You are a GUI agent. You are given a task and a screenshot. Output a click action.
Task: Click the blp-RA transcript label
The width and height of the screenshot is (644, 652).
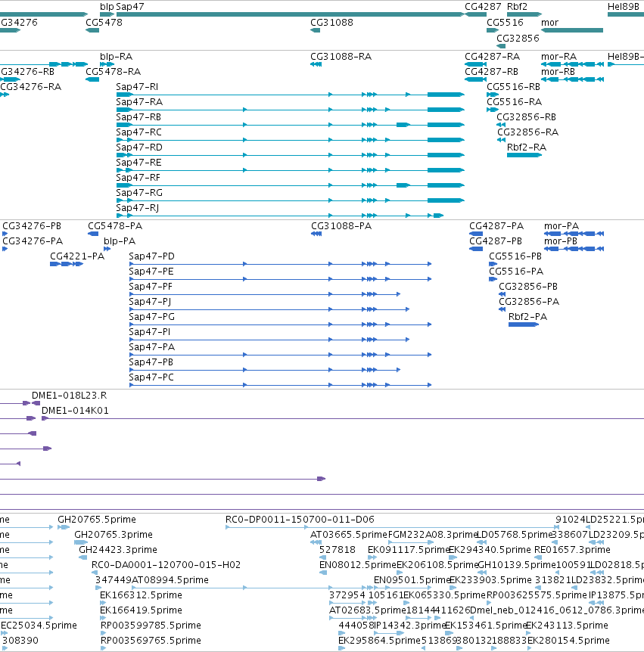[x=116, y=57]
